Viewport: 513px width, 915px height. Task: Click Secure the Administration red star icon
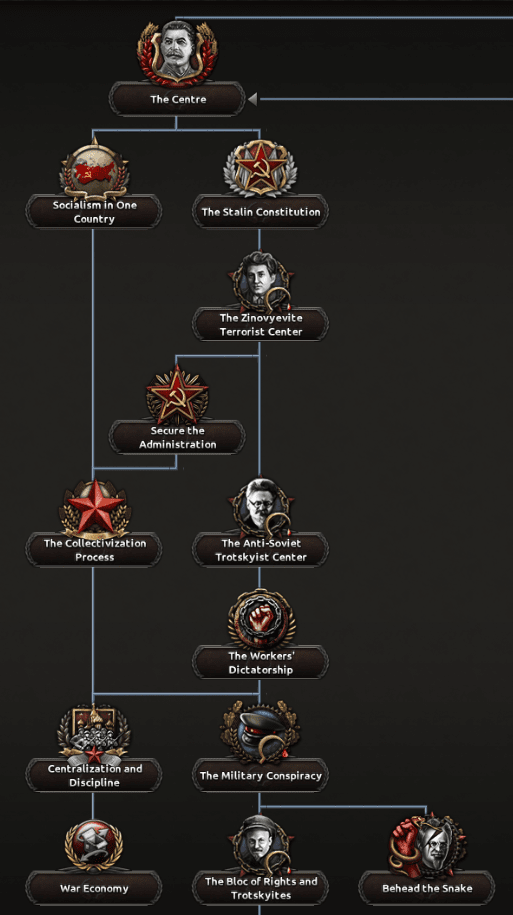[177, 394]
